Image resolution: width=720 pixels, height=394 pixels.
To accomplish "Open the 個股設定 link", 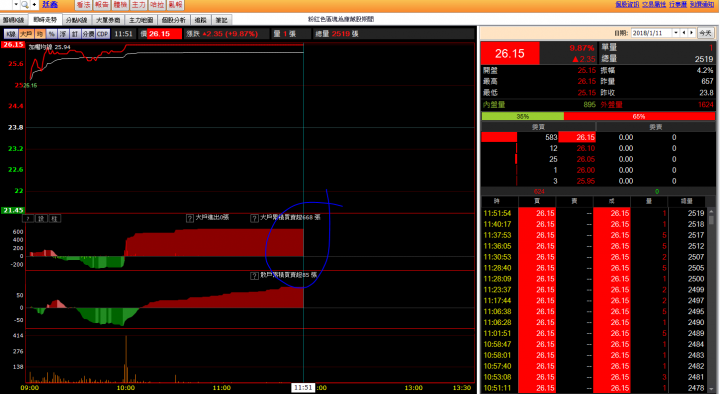I will 627,4.
